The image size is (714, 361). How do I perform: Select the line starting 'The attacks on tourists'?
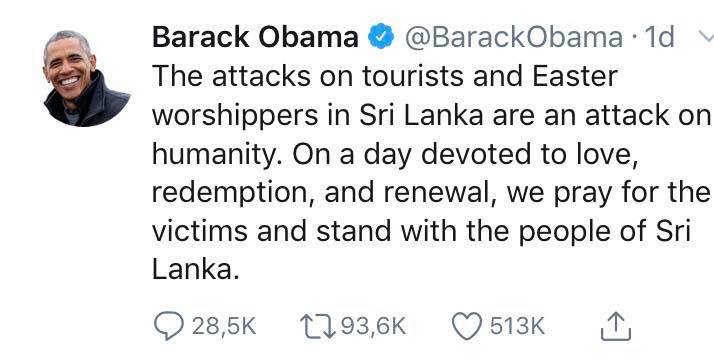(385, 76)
